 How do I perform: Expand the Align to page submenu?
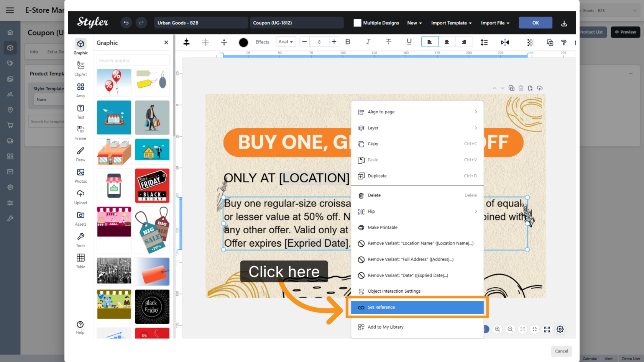point(417,112)
